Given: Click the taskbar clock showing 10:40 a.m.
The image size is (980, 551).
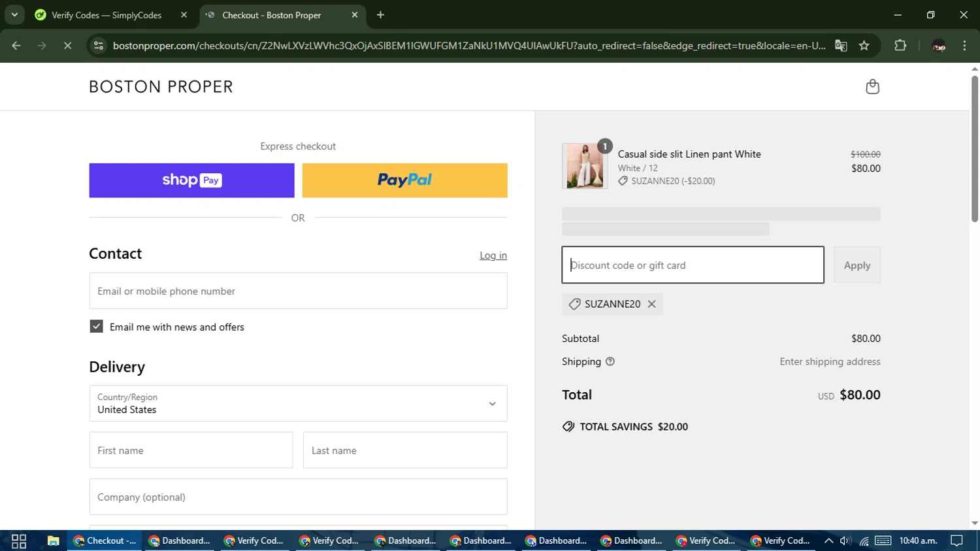Looking at the screenshot, I should (x=918, y=541).
